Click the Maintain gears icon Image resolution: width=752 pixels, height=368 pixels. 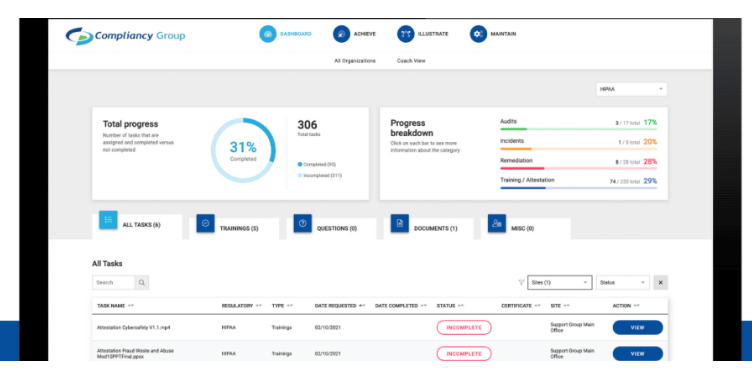click(478, 34)
